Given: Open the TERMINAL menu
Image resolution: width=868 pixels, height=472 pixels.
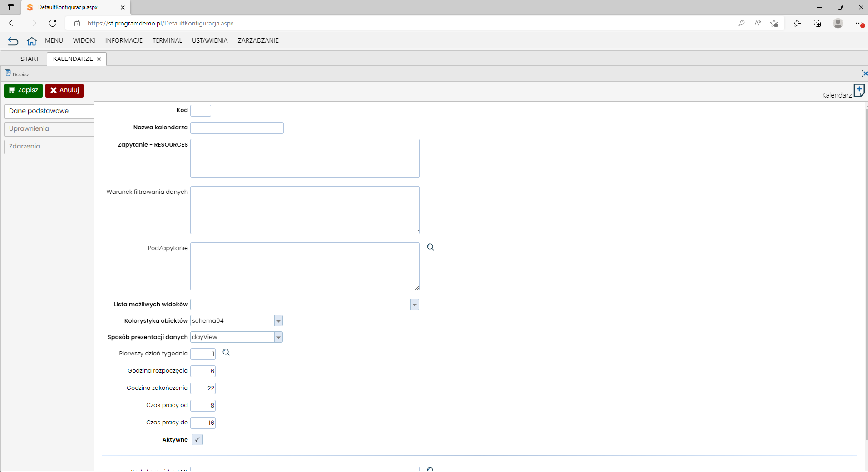Looking at the screenshot, I should 167,41.
